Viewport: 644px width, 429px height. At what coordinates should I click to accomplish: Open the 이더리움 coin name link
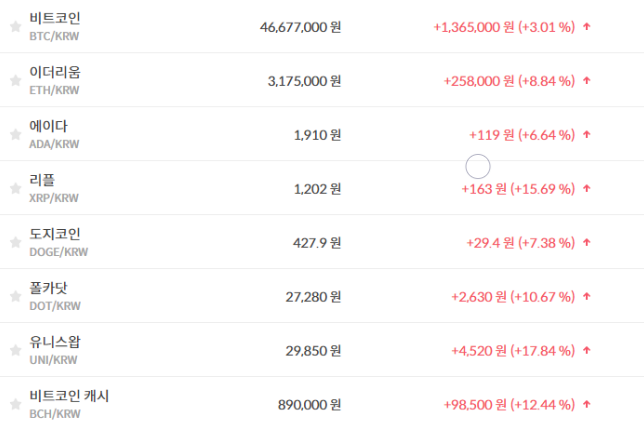55,73
